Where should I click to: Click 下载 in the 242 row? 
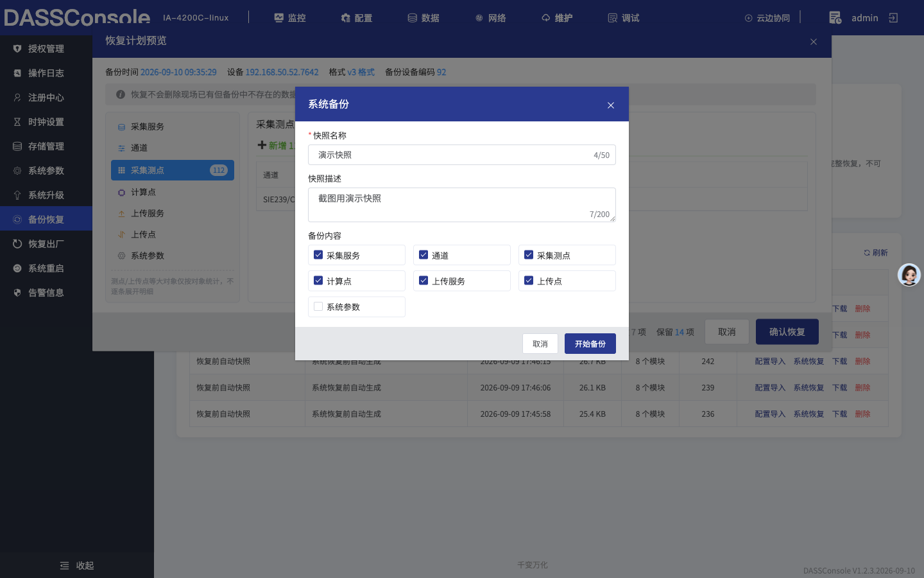[840, 362]
